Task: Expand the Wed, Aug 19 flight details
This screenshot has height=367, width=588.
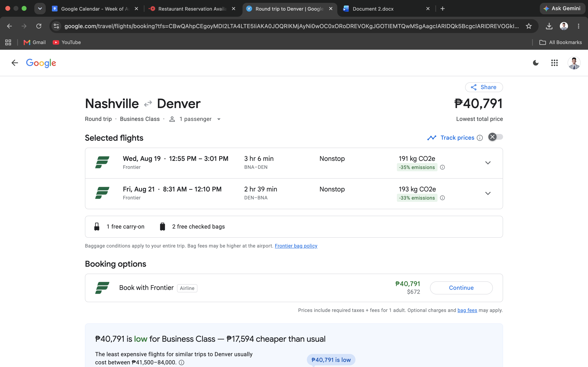Action: coord(488,163)
